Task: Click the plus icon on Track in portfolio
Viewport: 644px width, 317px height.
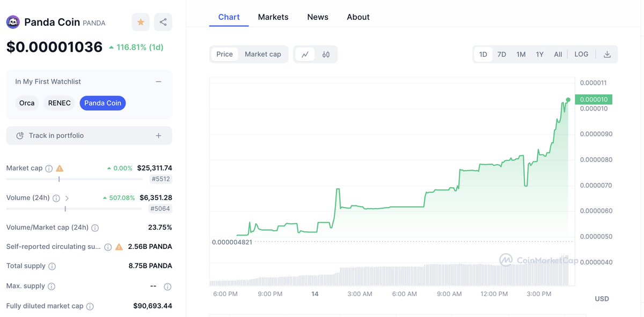Action: tap(158, 135)
